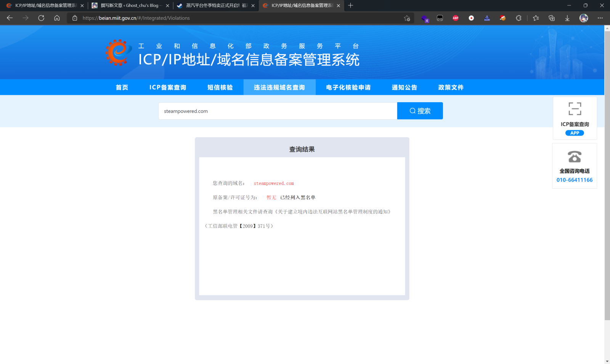Open the 通知公告 navigation item
Screen dimensions: 610x364
click(x=405, y=87)
